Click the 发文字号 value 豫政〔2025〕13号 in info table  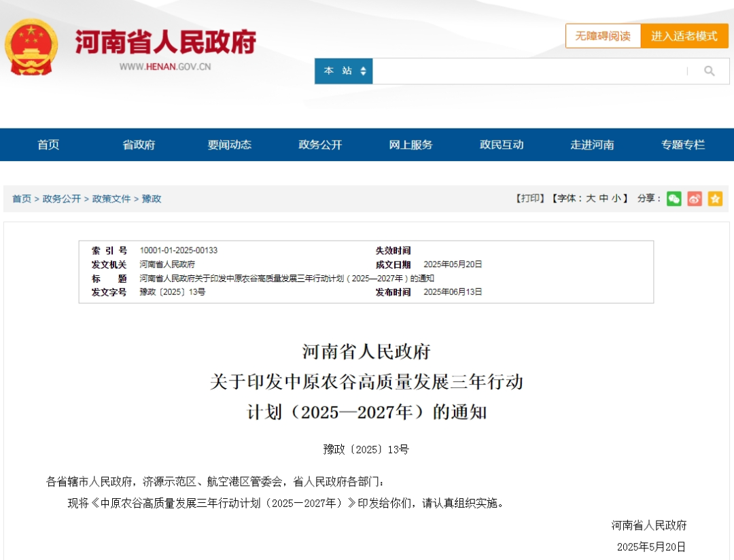(172, 292)
